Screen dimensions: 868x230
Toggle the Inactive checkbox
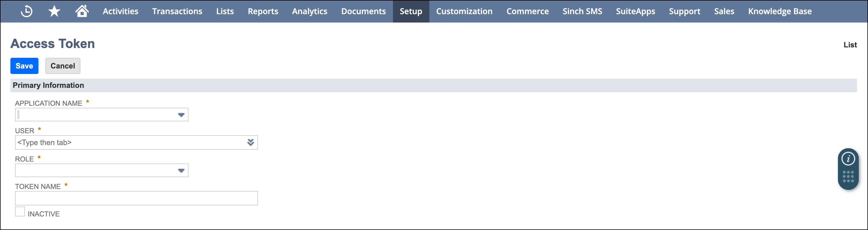point(20,212)
